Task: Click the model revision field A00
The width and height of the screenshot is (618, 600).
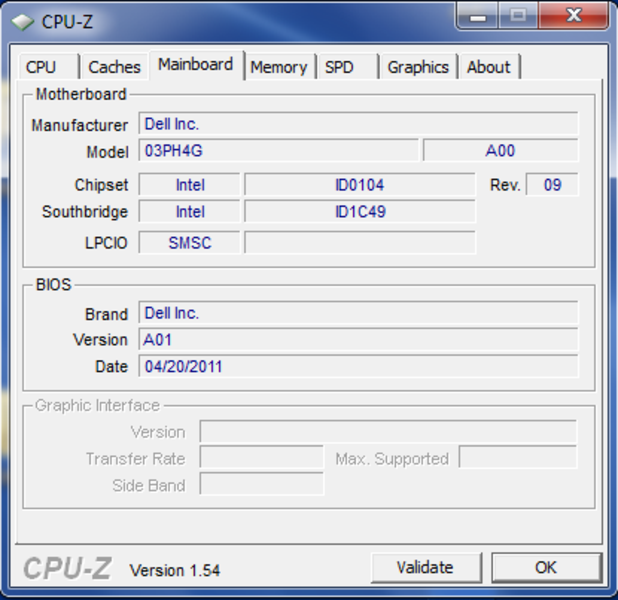Action: 501,151
